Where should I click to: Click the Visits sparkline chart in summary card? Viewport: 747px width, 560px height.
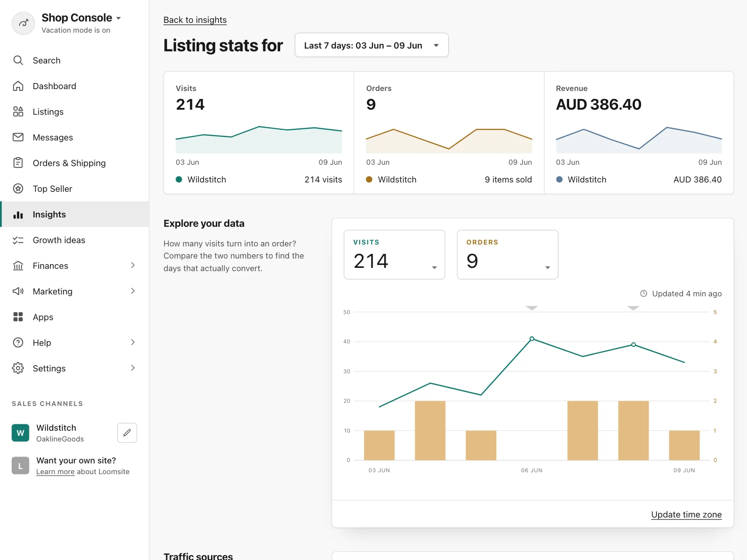[x=259, y=140]
